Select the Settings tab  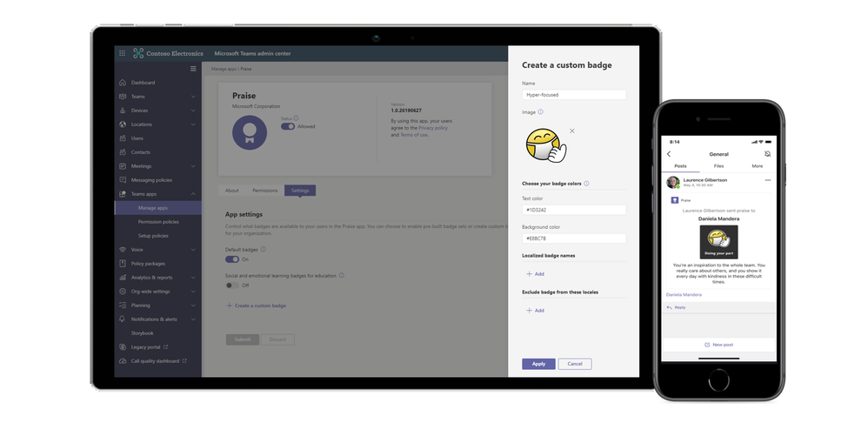(300, 191)
